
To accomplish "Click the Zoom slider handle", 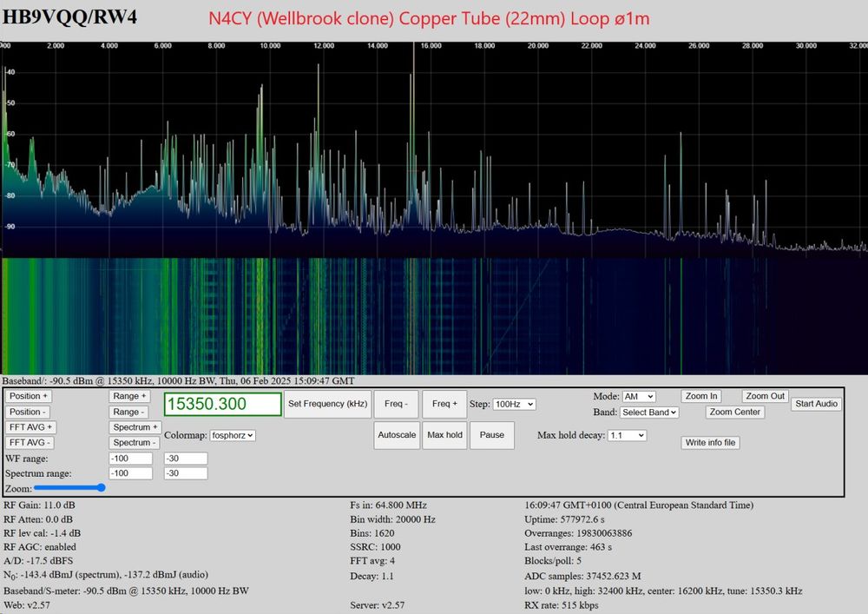I will click(101, 488).
